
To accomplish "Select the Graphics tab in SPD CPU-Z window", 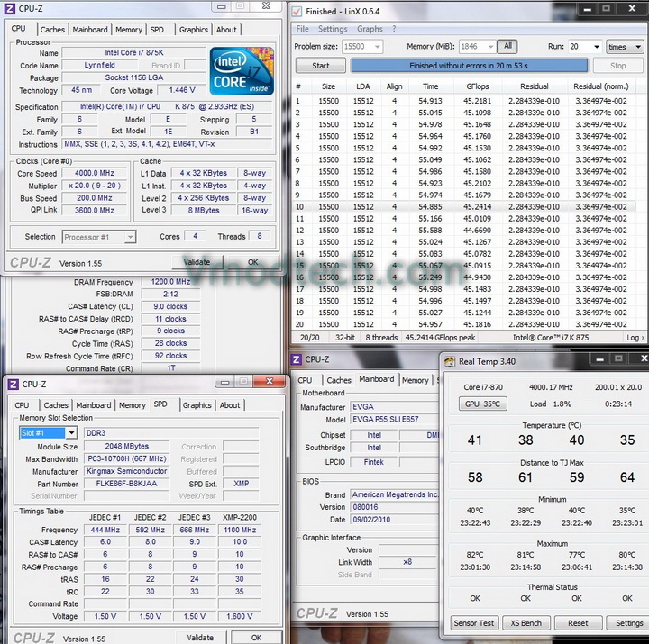I will [x=197, y=405].
